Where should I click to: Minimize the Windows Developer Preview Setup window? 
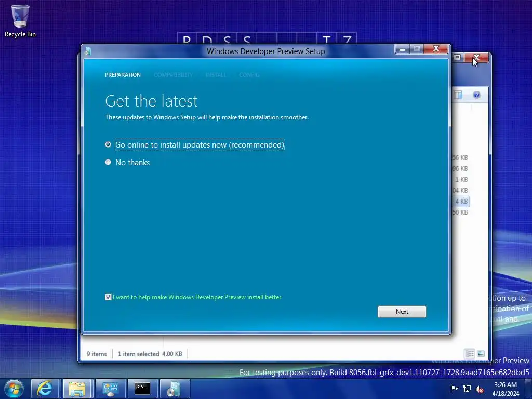[x=402, y=49]
